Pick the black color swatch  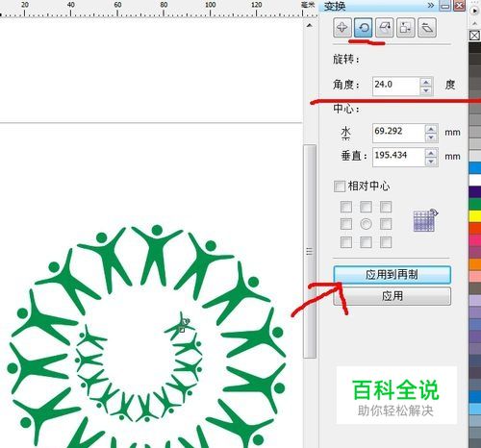[475, 48]
